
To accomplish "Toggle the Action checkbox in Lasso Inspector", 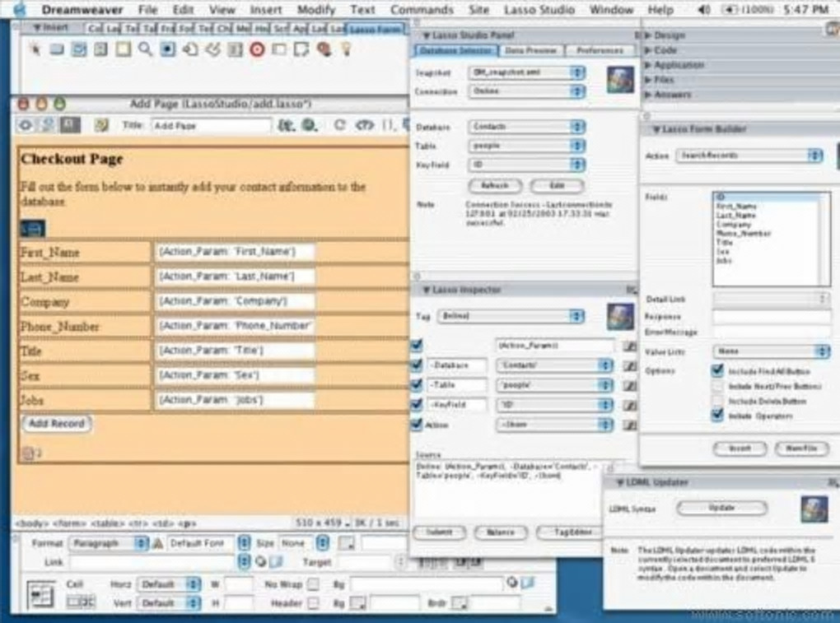I will tap(417, 425).
